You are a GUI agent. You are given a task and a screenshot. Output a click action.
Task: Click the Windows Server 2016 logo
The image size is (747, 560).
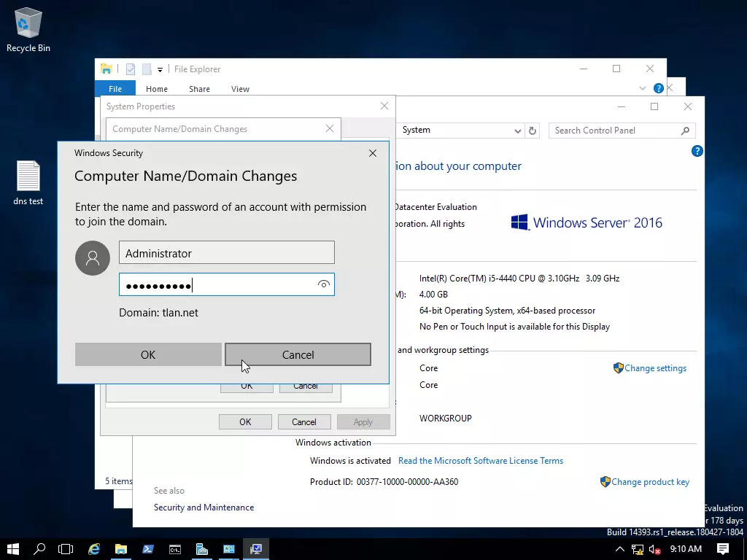(x=587, y=222)
